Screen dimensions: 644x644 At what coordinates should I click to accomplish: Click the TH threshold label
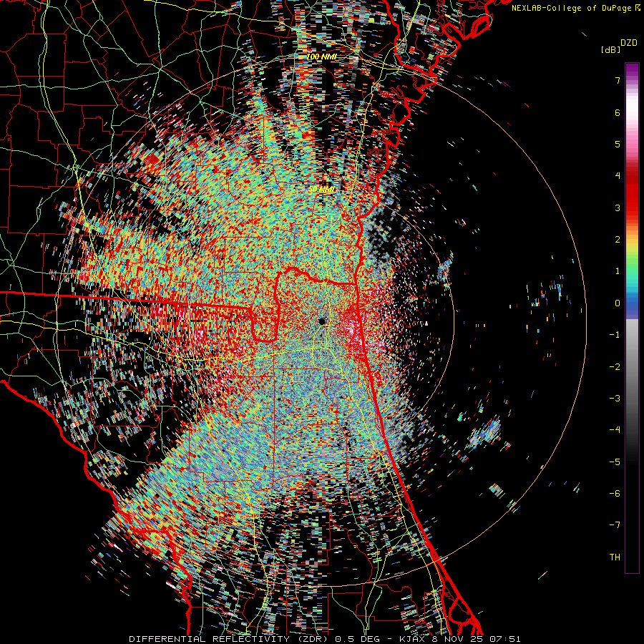(x=615, y=557)
